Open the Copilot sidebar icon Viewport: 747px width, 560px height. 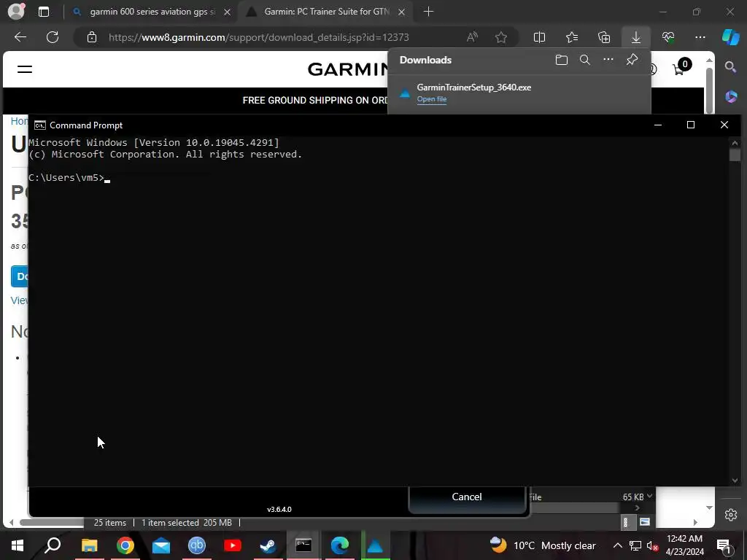[x=731, y=37]
